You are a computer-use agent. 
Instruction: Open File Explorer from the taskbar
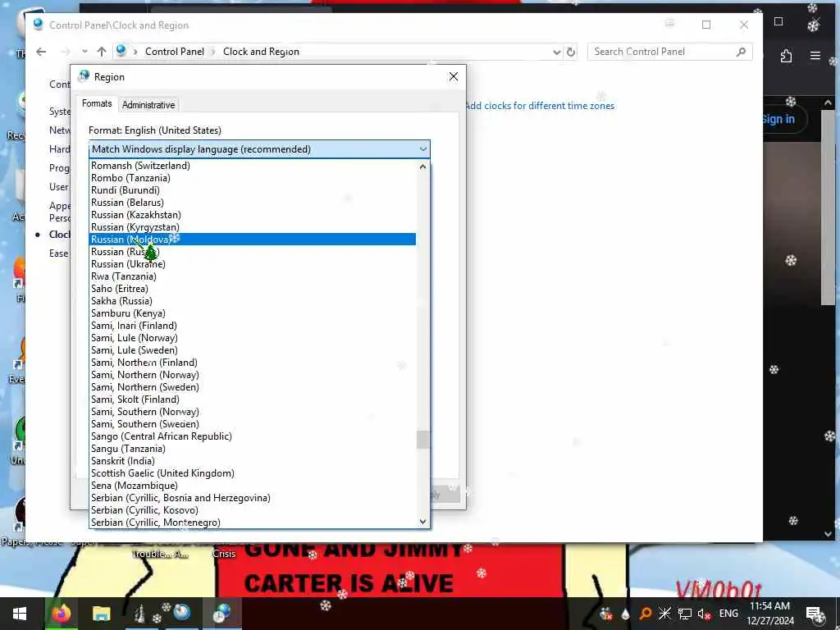[101, 614]
